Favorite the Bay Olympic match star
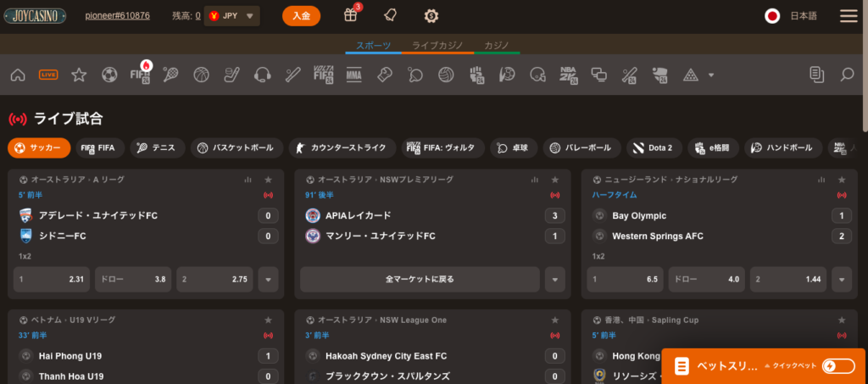 [842, 180]
